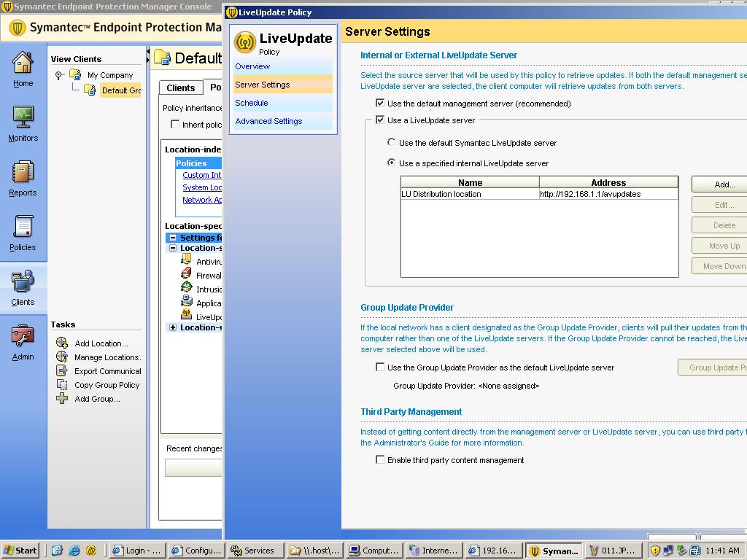The height and width of the screenshot is (560, 747).
Task: Click the Default Group folder icon in tree
Action: (90, 90)
